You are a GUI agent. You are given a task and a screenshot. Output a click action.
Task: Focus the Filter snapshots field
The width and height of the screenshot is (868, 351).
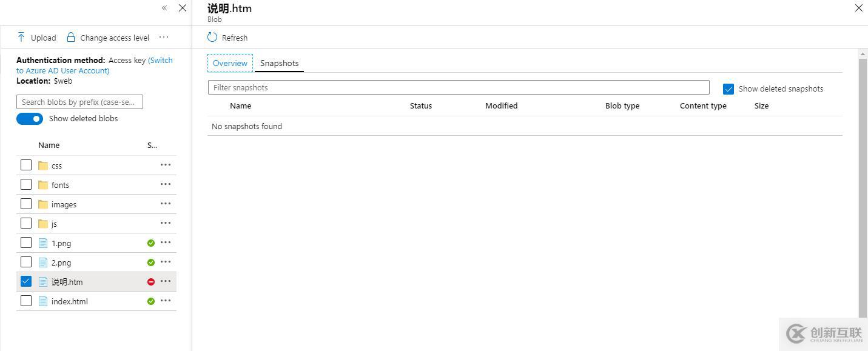coord(459,87)
